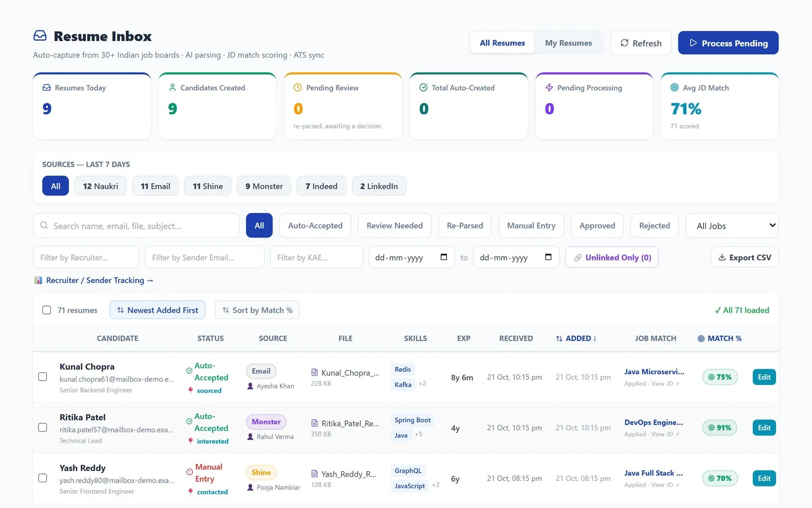Viewport: 812px width, 508px height.
Task: Click the check-circle icon on Total Auto-Created card
Action: pyautogui.click(x=423, y=88)
